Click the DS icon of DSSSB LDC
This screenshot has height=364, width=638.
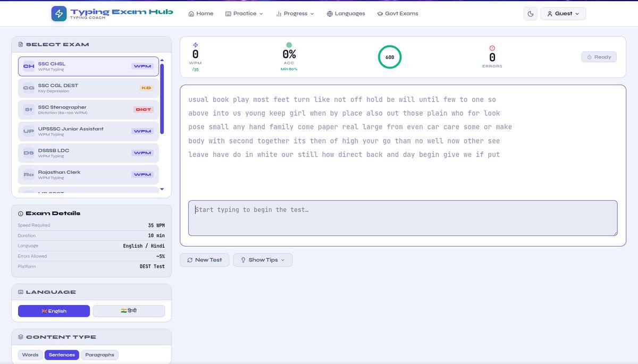29,153
